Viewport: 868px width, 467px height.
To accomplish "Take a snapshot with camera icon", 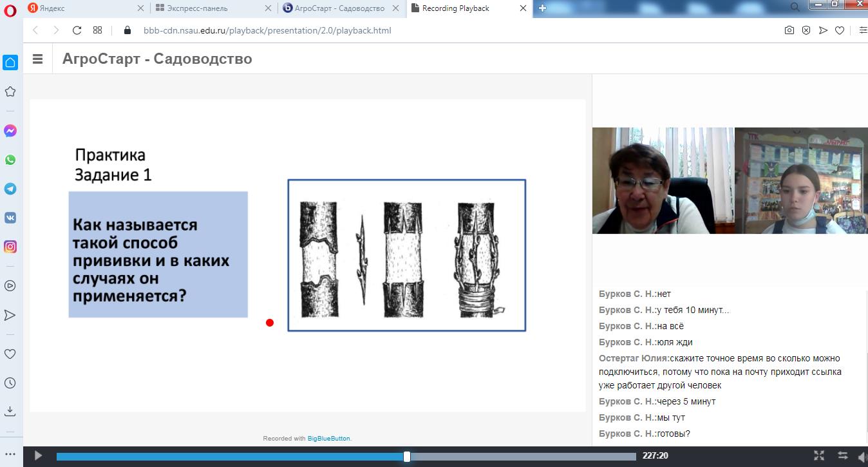I will click(x=789, y=30).
